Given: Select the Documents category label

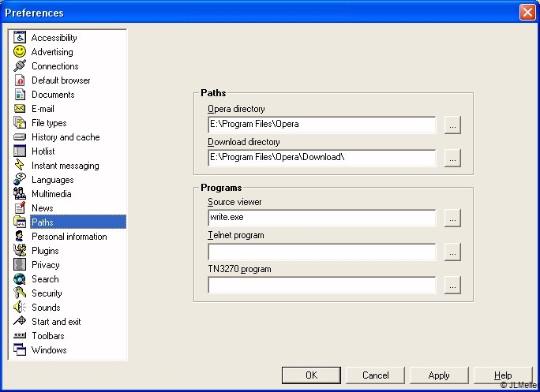Looking at the screenshot, I should tap(53, 95).
